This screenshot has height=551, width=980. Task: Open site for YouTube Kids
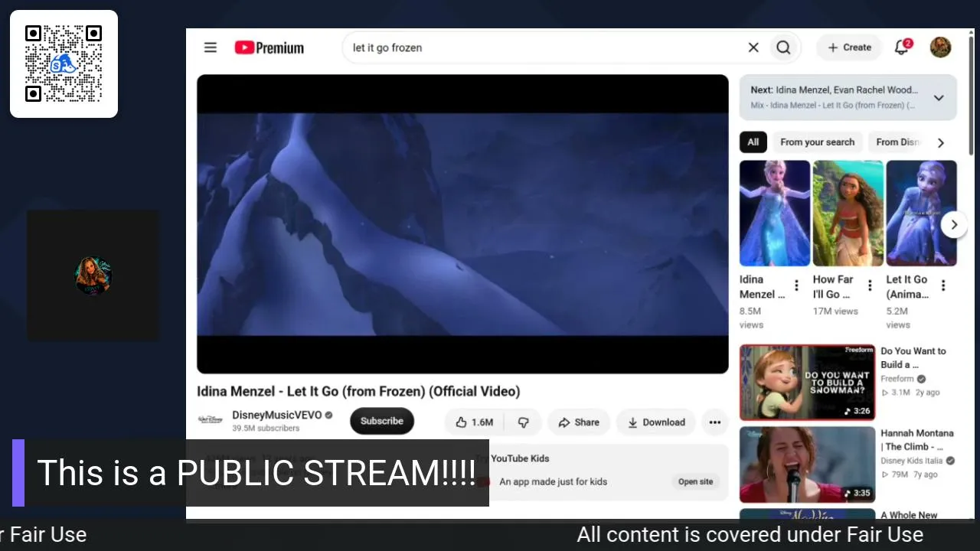[x=695, y=481]
